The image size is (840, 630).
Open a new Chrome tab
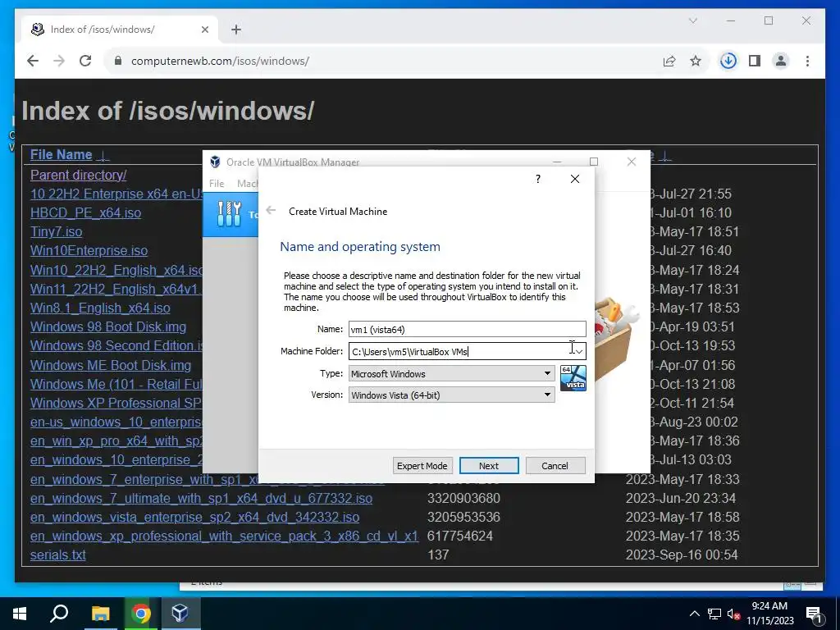236,30
